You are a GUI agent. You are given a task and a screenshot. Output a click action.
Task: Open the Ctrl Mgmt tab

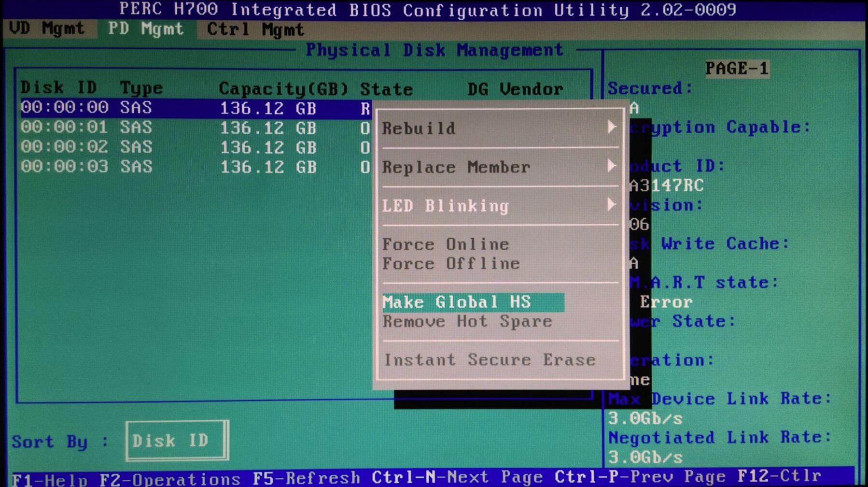(x=255, y=29)
